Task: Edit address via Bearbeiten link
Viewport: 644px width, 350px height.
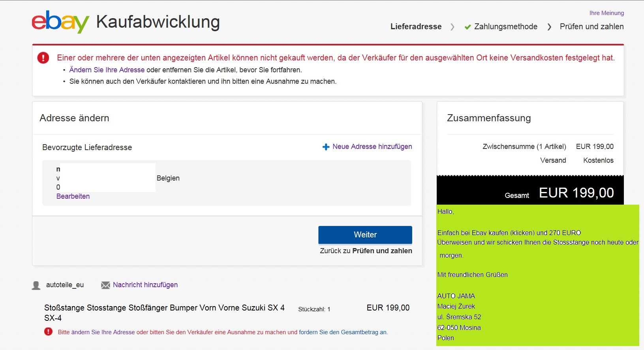Action: 73,196
